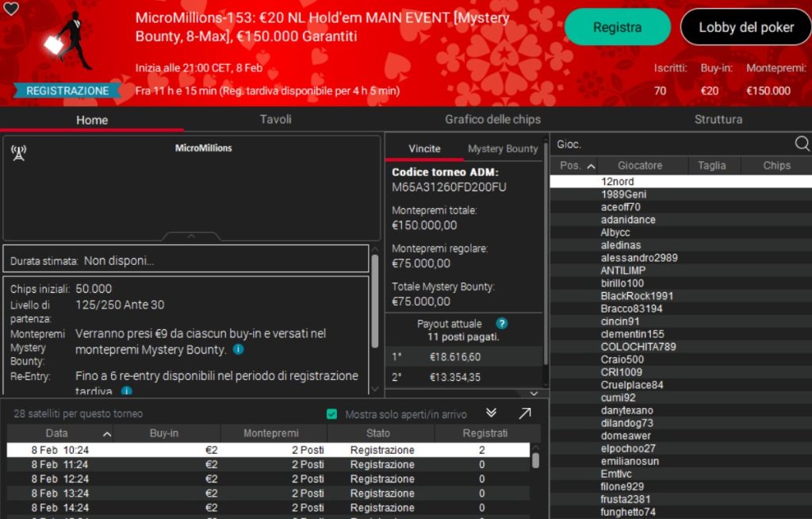812x519 pixels.
Task: Sort satellites by Data column
Action: 60,433
